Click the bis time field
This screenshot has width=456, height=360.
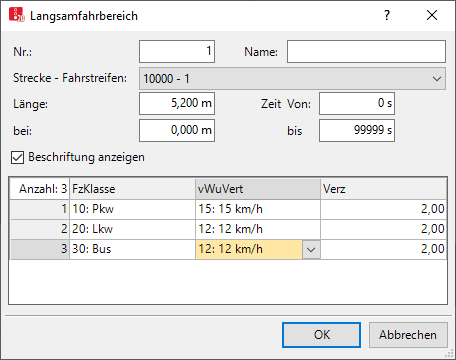(357, 130)
